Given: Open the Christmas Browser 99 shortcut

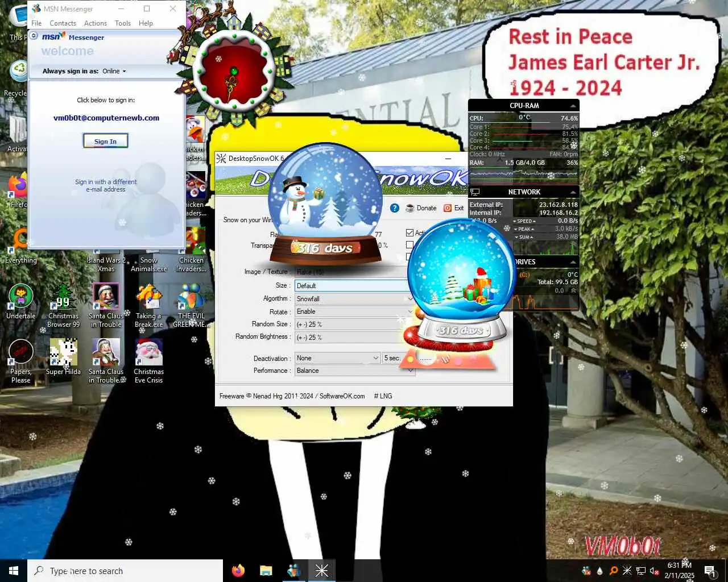Looking at the screenshot, I should tap(63, 305).
